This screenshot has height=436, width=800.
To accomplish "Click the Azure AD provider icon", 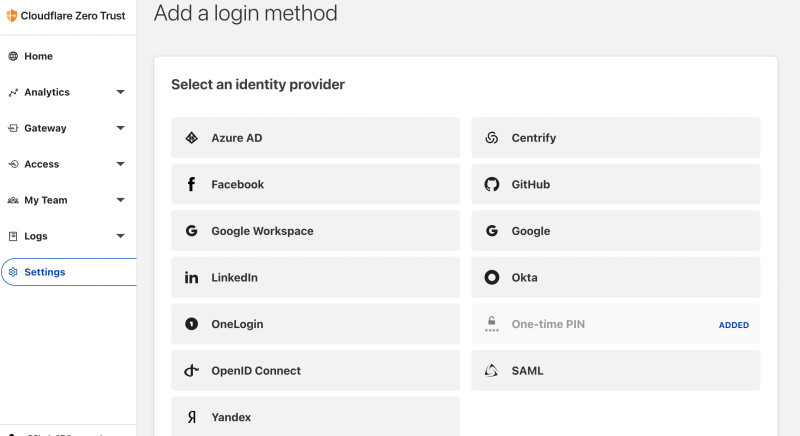I will click(191, 138).
